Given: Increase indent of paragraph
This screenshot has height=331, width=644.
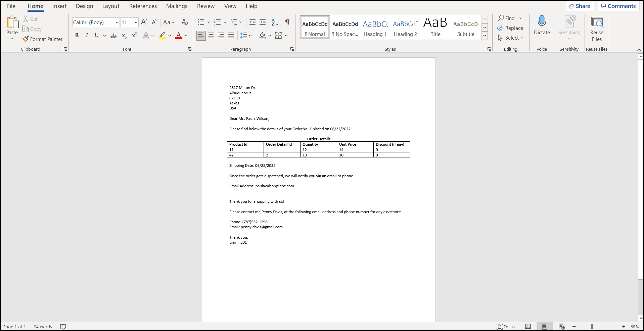Looking at the screenshot, I should tap(263, 22).
